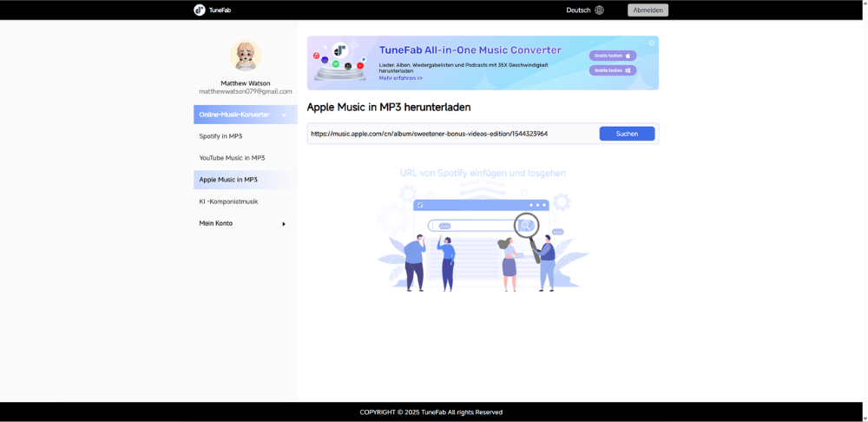Viewport: 868px width, 422px height.
Task: Click the Matthew Watson username text
Action: pyautogui.click(x=246, y=83)
